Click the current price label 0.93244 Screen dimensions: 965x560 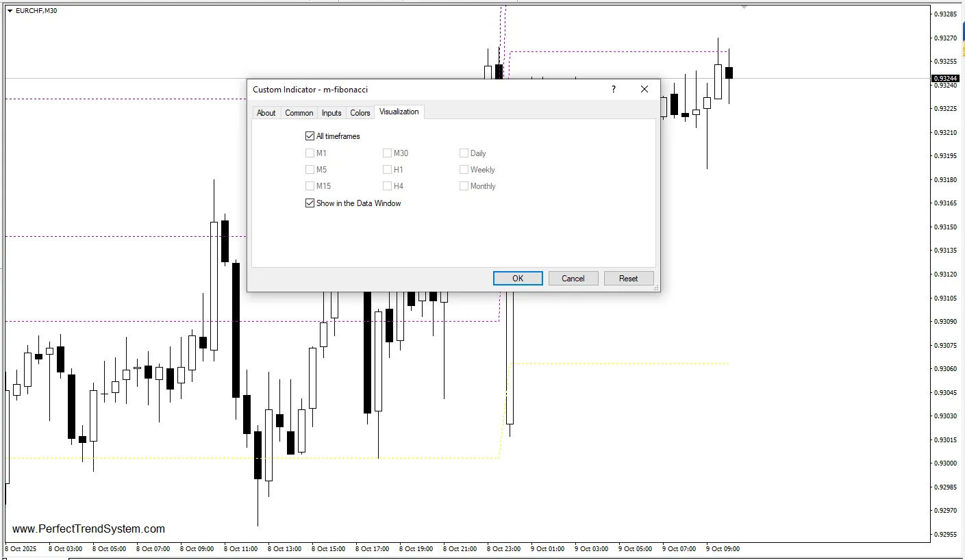[x=946, y=78]
